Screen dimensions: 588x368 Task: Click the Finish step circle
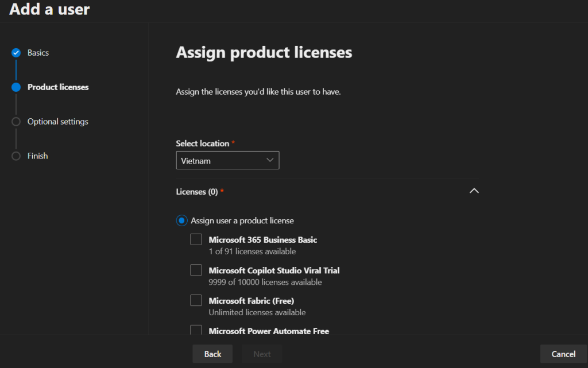point(16,156)
